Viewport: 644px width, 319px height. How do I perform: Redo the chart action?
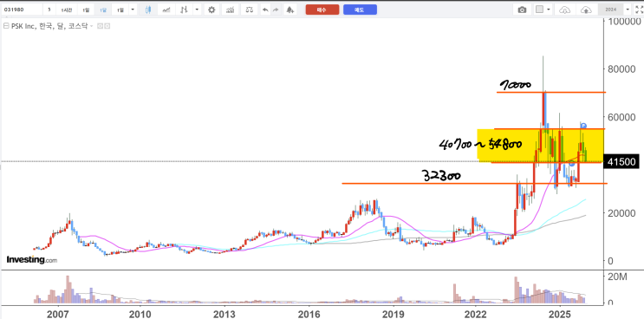(276, 10)
